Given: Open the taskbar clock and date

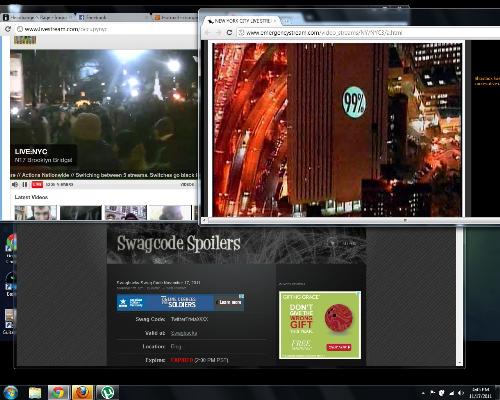Looking at the screenshot, I should coord(480,393).
